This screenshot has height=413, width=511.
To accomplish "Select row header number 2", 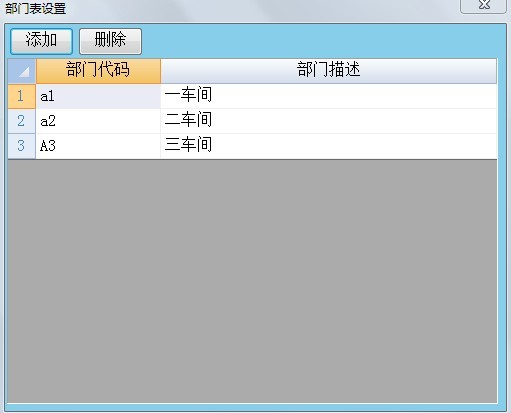I will point(22,121).
